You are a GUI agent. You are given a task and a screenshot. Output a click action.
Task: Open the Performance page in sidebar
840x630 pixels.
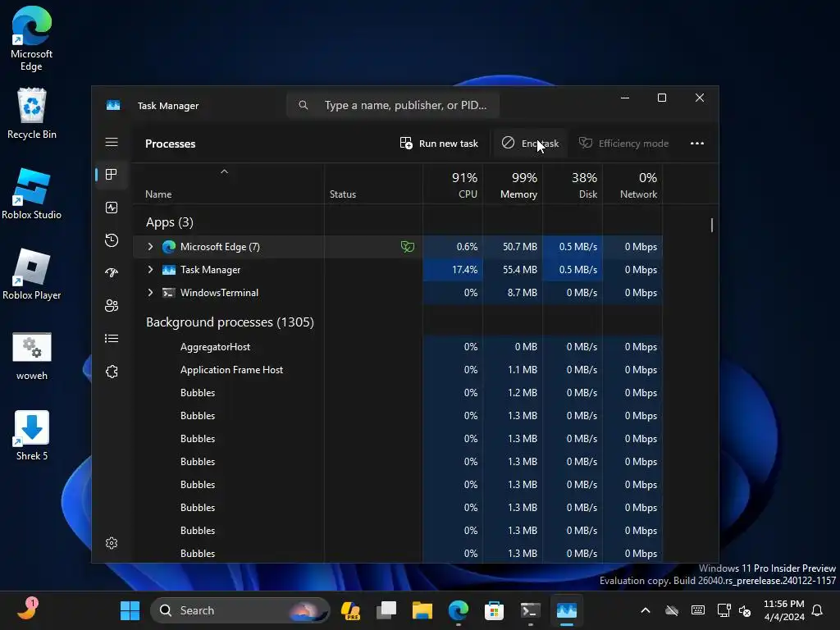pos(112,208)
